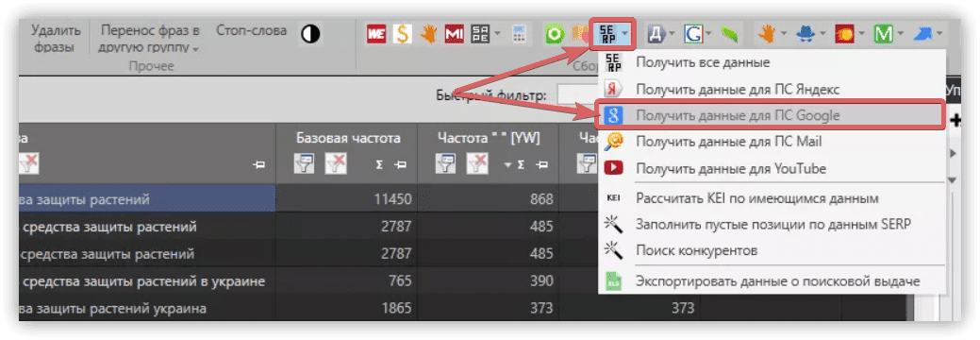Click the SAPE toolbar icon

[x=481, y=34]
